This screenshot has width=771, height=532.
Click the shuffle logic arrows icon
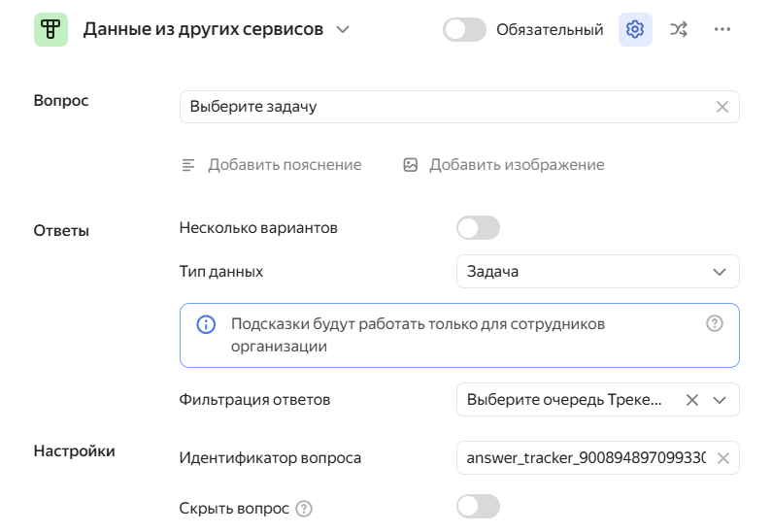point(679,30)
